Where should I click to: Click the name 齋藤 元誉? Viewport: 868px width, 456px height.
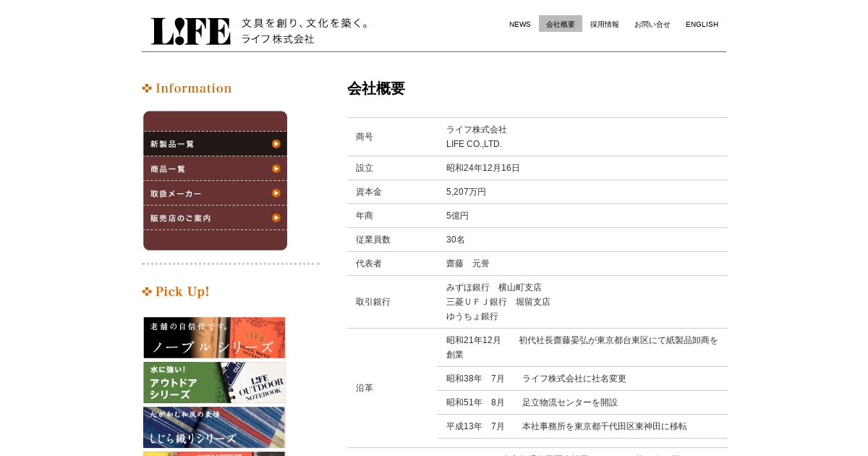pos(468,263)
